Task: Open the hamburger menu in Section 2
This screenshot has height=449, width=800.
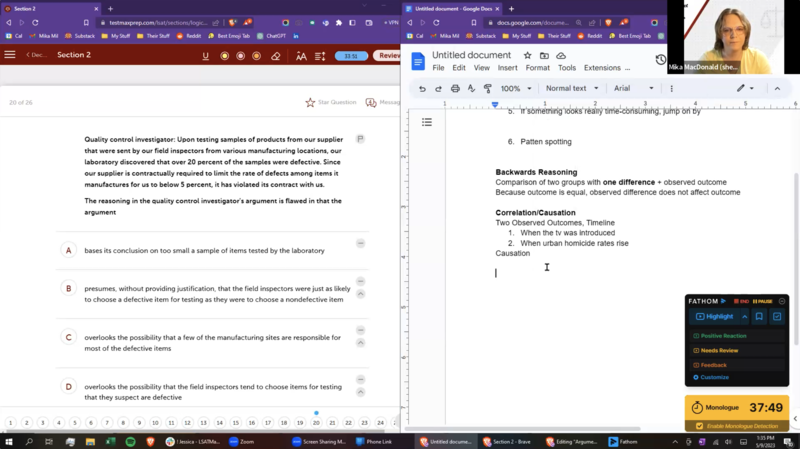Action: tap(10, 56)
